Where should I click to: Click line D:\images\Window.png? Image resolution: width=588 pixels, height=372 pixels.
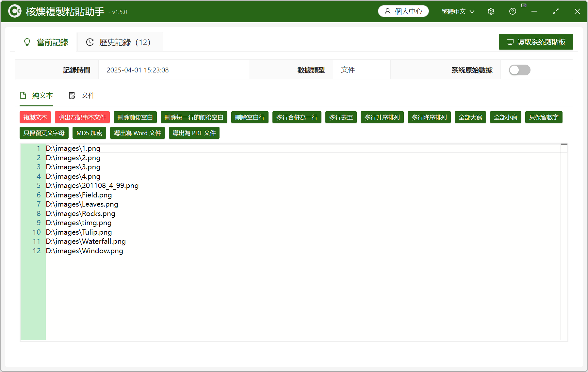point(84,251)
